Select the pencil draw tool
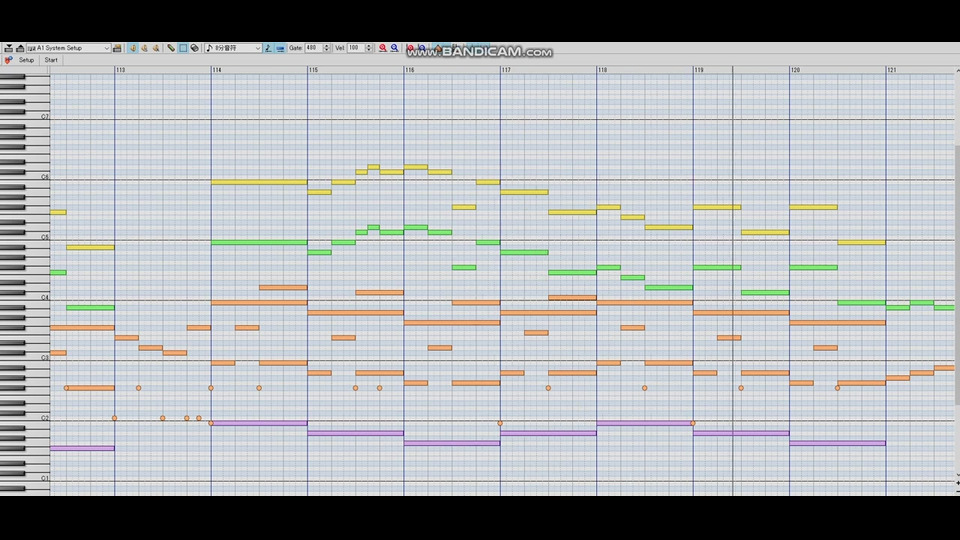 click(x=171, y=48)
